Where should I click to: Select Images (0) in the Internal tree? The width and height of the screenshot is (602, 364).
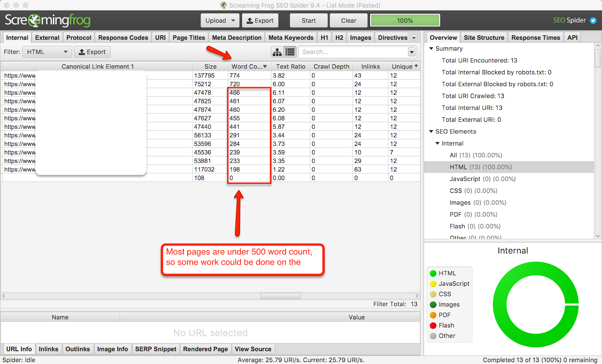478,203
